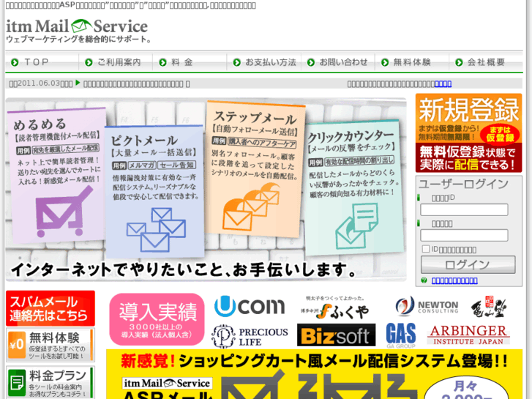This screenshot has height=399, width=532.
Task: Click the orange ¥0 icon
Action: (x=17, y=345)
